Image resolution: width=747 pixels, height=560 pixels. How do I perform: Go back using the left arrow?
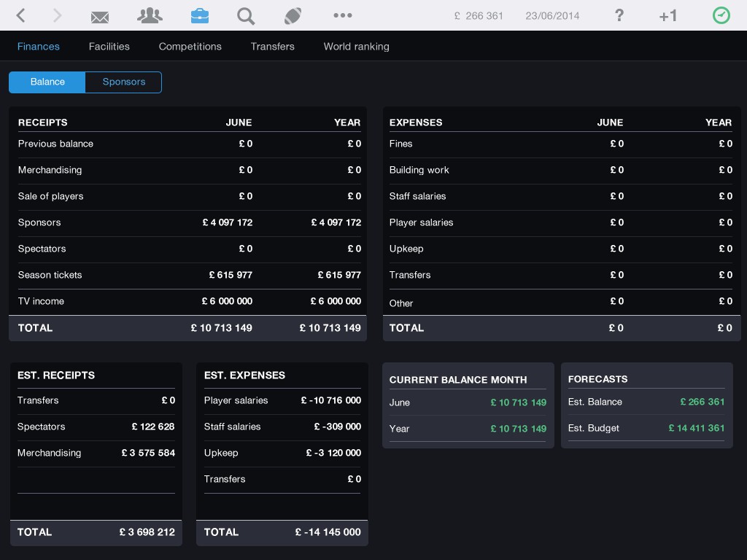click(x=20, y=15)
